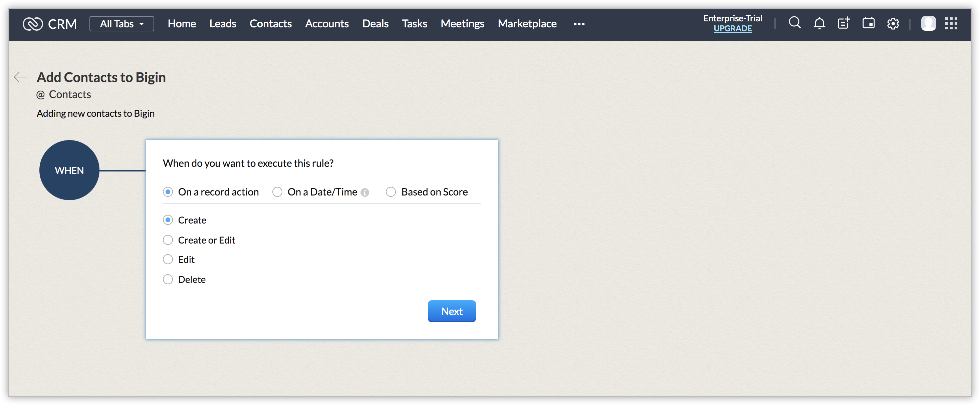Click the quick create note icon
This screenshot has width=980, height=405.
843,24
